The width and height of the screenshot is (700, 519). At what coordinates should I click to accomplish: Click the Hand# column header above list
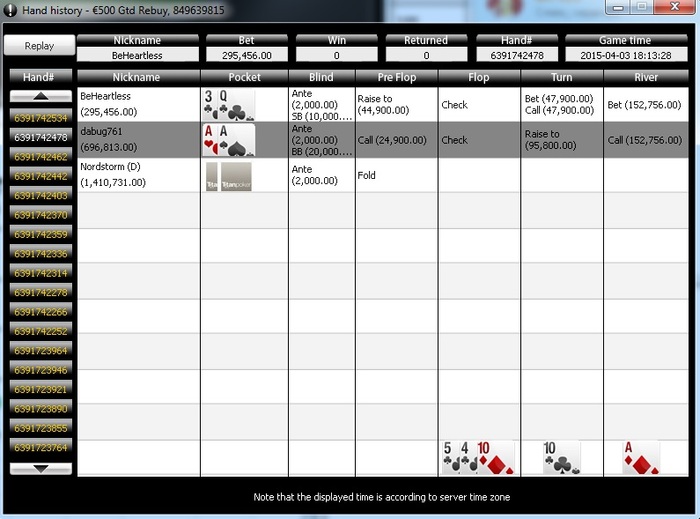click(x=41, y=77)
